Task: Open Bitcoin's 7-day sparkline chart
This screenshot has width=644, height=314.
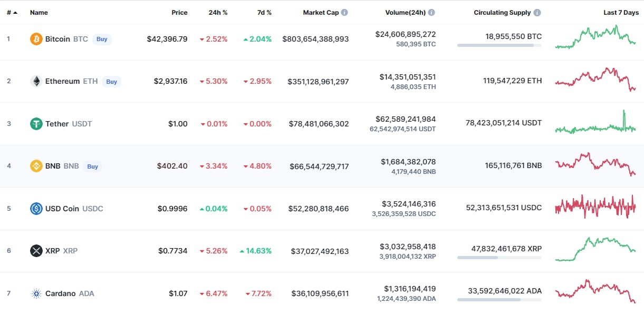Action: (595, 37)
